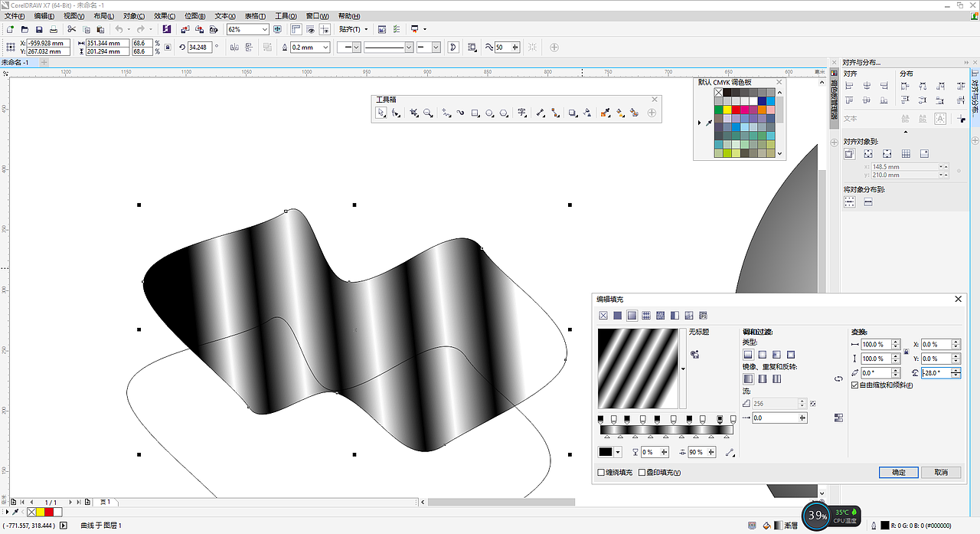Click the Import icon in the standard toolbar
Viewport: 980px width, 534px height.
(185, 29)
